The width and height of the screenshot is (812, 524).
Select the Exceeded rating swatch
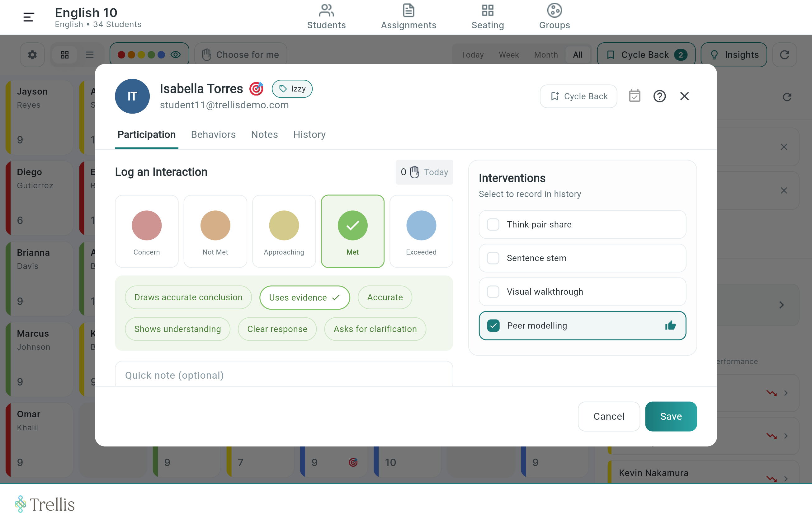pos(421,232)
